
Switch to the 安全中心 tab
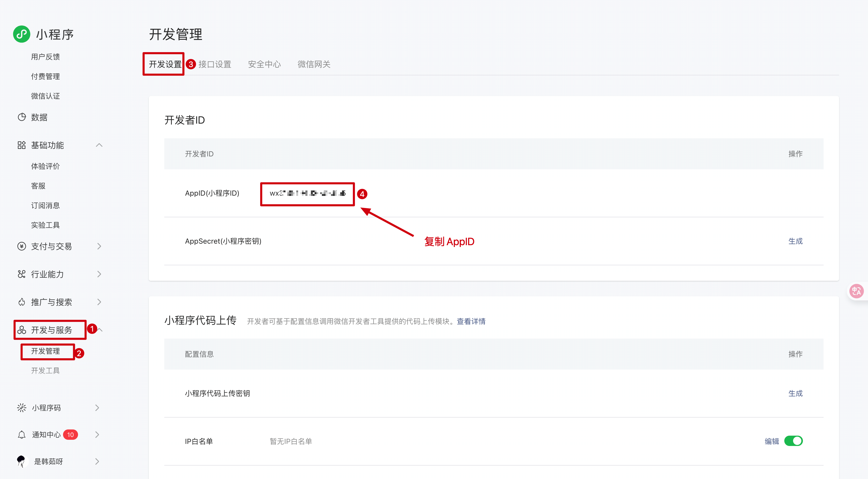(x=264, y=64)
